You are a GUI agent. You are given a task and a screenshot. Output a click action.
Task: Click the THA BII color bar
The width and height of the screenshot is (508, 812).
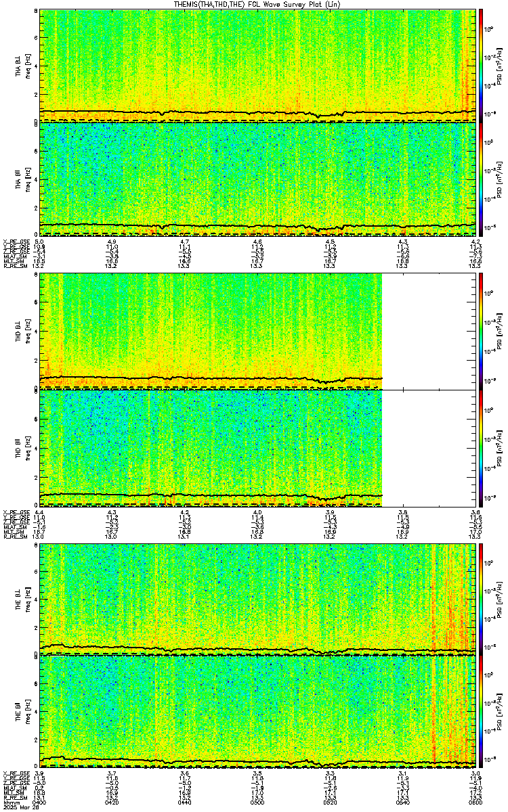482,179
